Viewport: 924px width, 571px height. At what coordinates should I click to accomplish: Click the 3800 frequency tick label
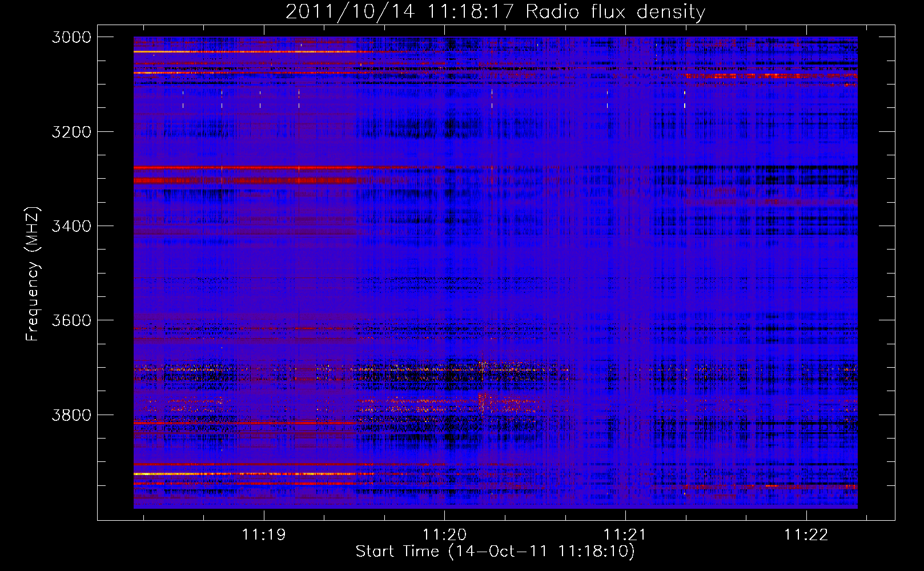coord(71,415)
